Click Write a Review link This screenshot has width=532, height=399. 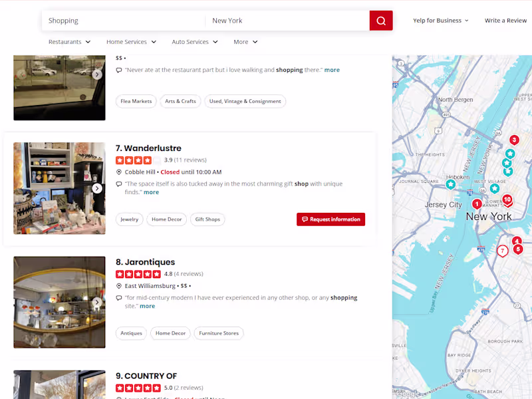tap(505, 21)
